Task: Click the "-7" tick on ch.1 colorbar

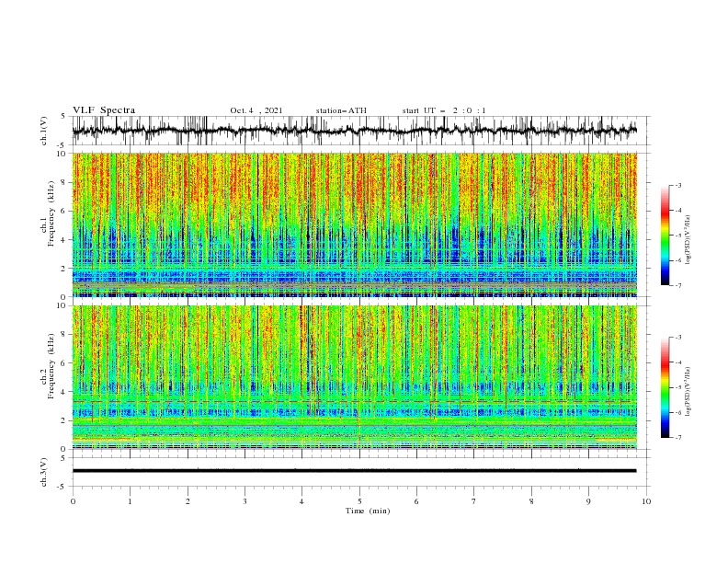Action: tap(677, 285)
